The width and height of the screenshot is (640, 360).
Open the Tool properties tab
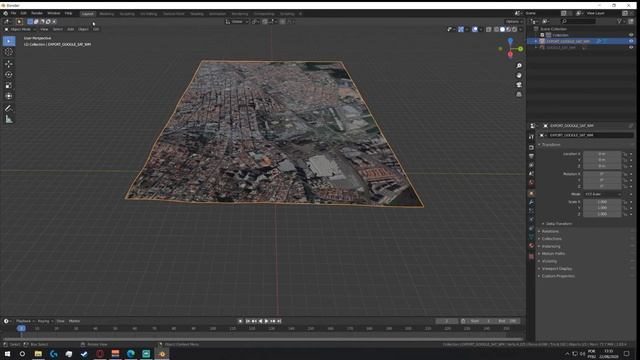[x=531, y=137]
